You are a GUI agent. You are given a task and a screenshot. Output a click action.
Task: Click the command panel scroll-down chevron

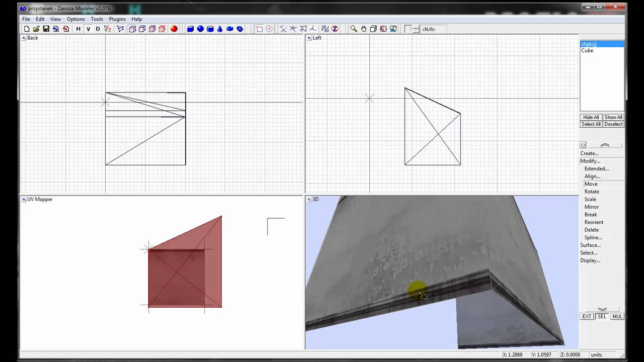602,309
